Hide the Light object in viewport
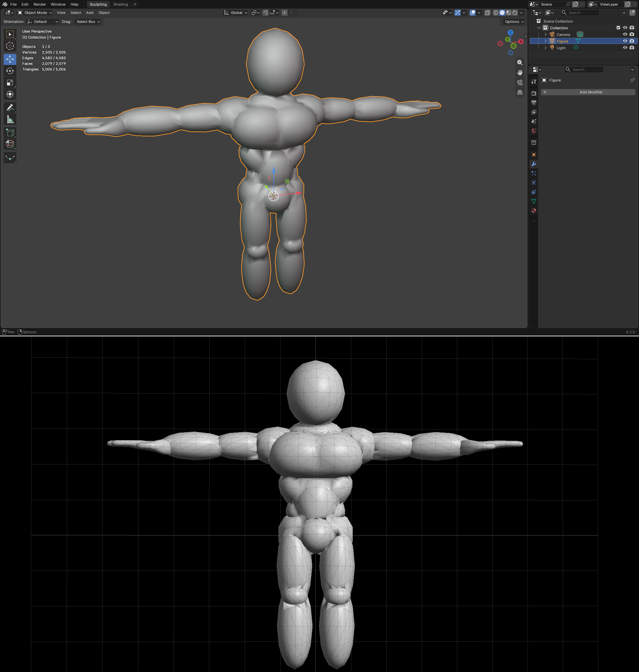The width and height of the screenshot is (639, 672). click(625, 48)
